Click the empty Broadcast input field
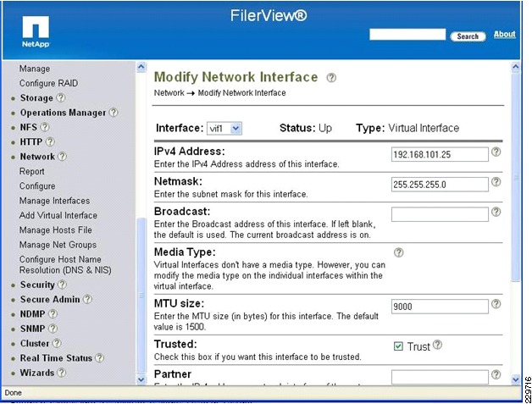 pyautogui.click(x=440, y=214)
